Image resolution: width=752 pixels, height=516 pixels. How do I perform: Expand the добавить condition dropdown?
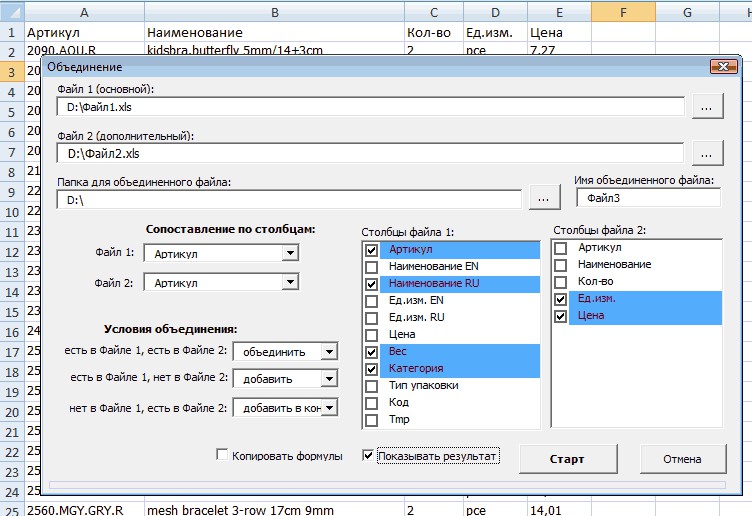(x=329, y=379)
